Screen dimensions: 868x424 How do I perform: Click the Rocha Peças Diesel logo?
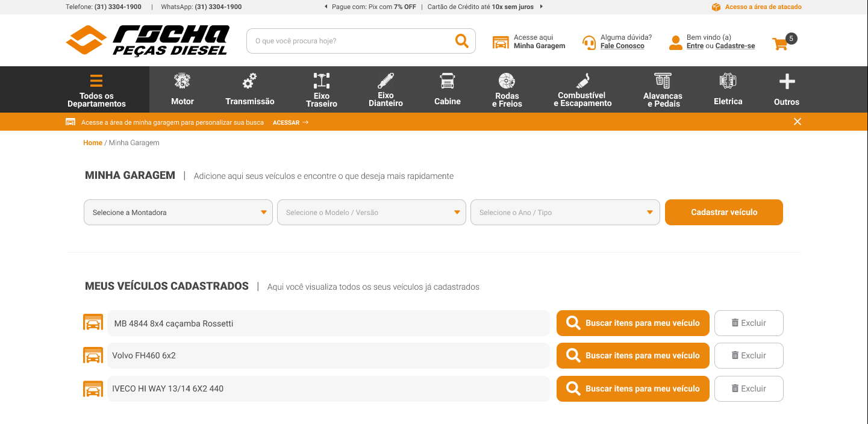pyautogui.click(x=148, y=40)
